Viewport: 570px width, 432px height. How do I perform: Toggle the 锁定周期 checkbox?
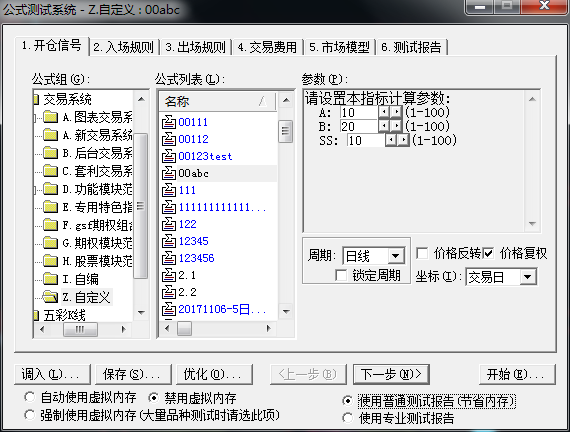tap(341, 275)
